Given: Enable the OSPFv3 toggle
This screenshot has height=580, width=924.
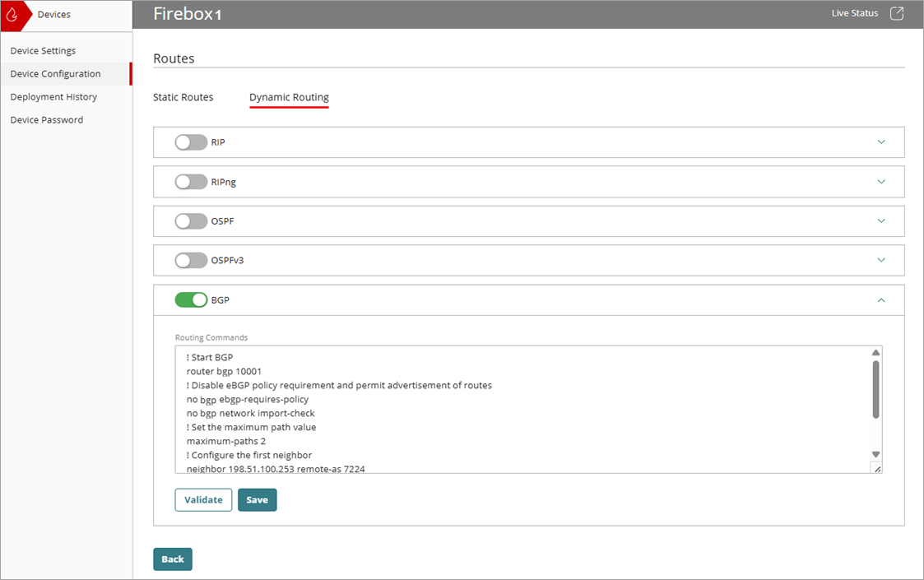Looking at the screenshot, I should (x=191, y=260).
